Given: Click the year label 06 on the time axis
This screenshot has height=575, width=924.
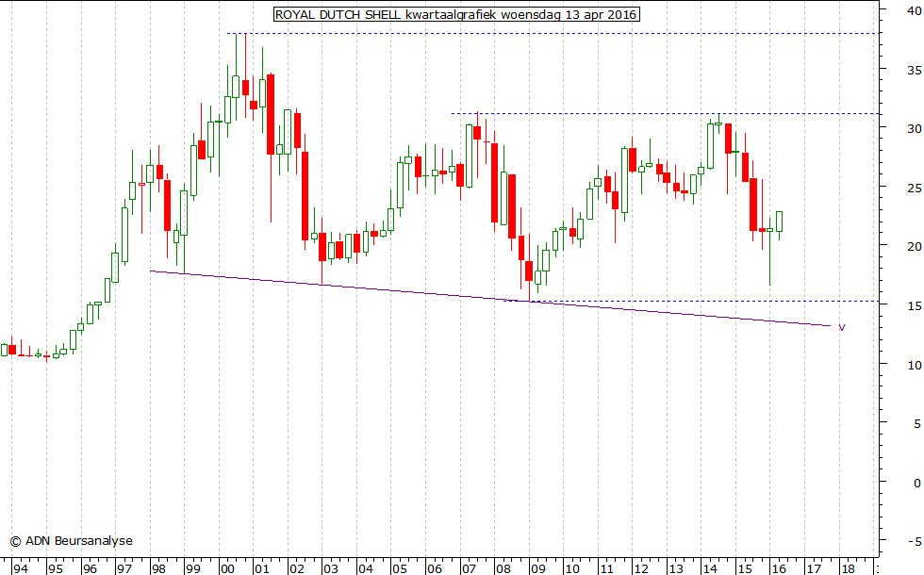Looking at the screenshot, I should tap(435, 569).
